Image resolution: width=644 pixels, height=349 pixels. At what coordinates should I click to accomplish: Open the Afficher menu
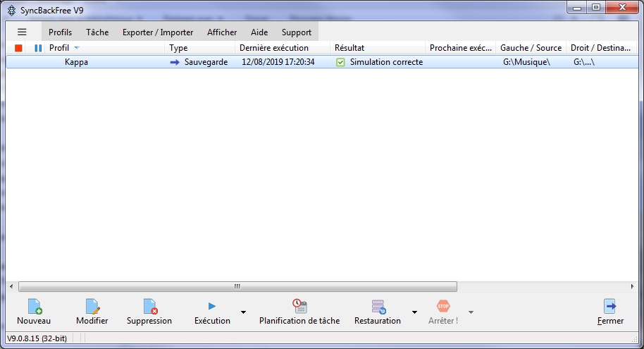(x=222, y=32)
